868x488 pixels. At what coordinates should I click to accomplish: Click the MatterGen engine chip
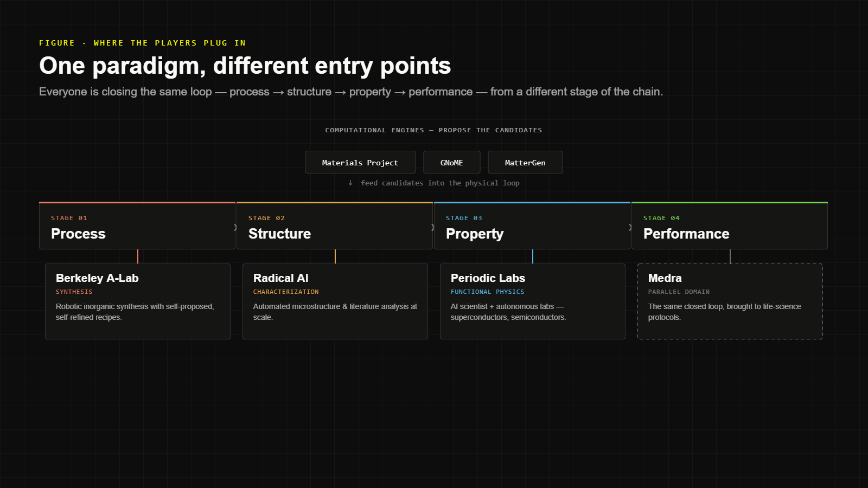coord(525,162)
